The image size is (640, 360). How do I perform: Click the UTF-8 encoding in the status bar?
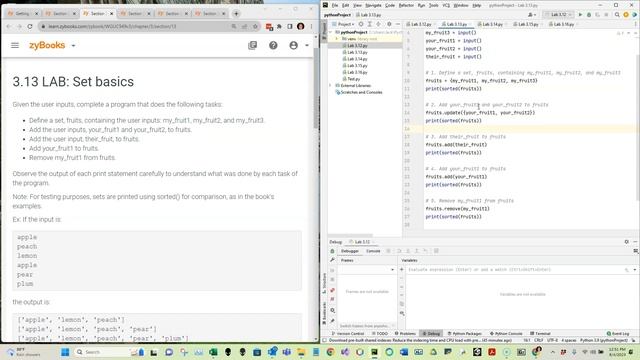tap(552, 340)
